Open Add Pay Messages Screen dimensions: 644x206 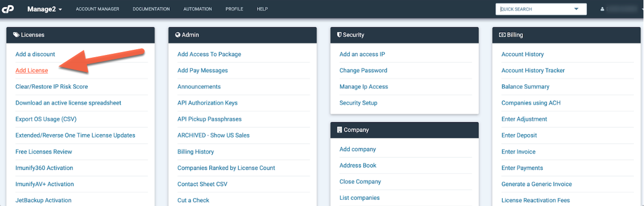(203, 71)
